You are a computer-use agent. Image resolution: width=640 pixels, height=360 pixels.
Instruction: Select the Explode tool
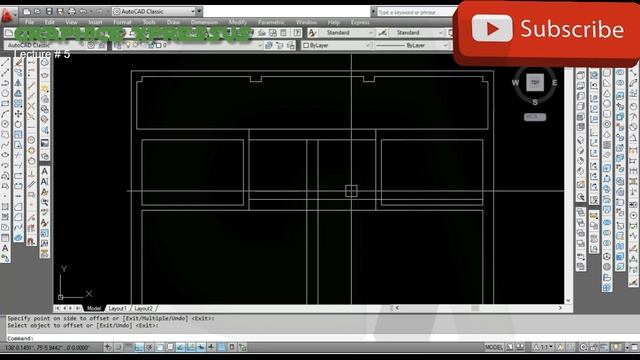click(x=18, y=238)
